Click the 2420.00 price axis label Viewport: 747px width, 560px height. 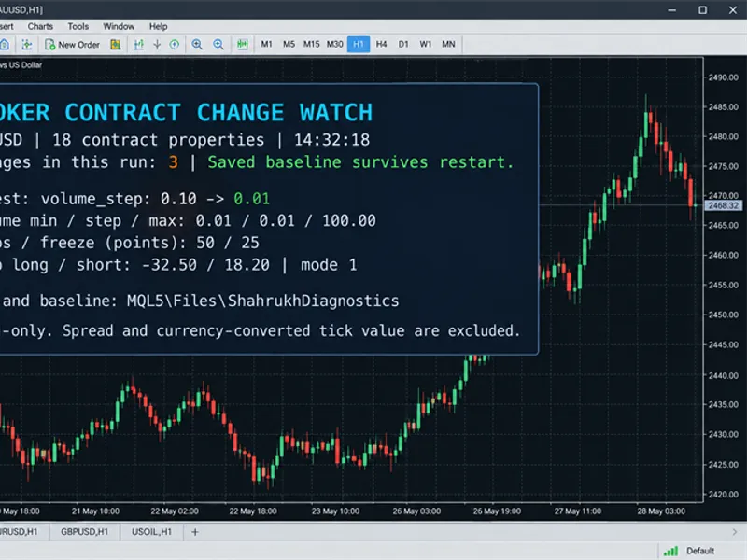723,495
